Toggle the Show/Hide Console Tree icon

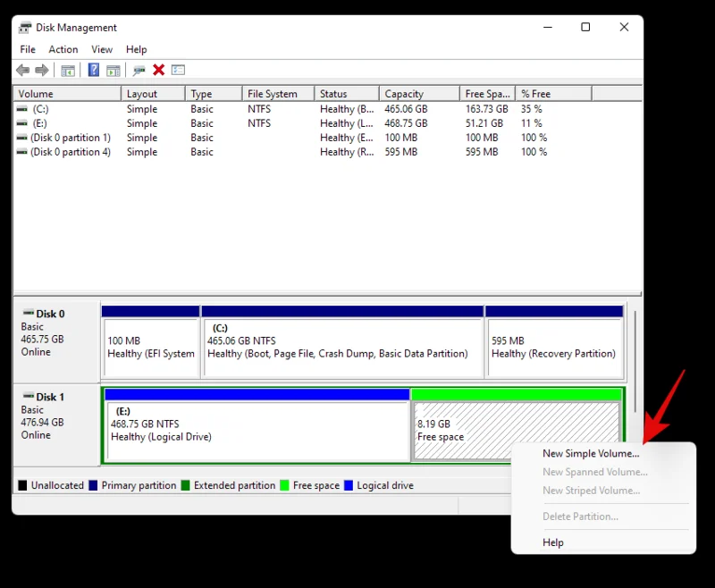click(68, 70)
